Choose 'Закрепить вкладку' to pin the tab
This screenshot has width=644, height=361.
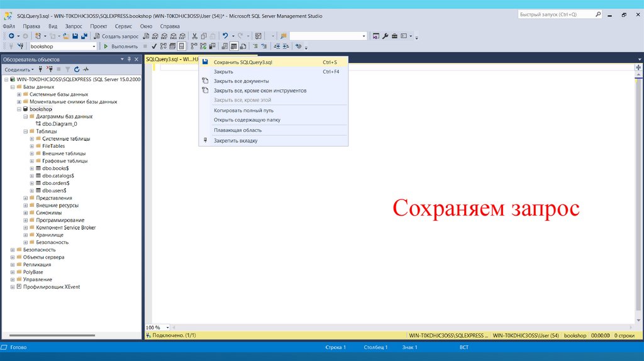235,141
